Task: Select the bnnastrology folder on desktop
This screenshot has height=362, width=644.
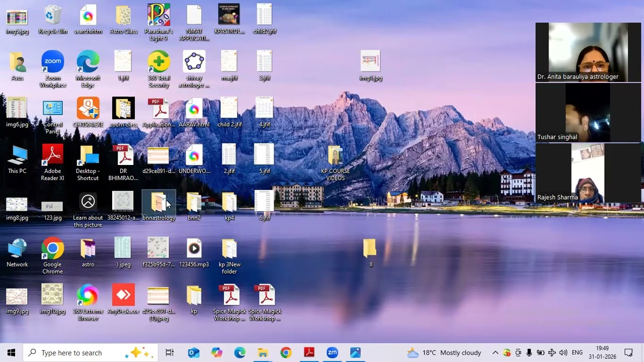Action: (158, 206)
